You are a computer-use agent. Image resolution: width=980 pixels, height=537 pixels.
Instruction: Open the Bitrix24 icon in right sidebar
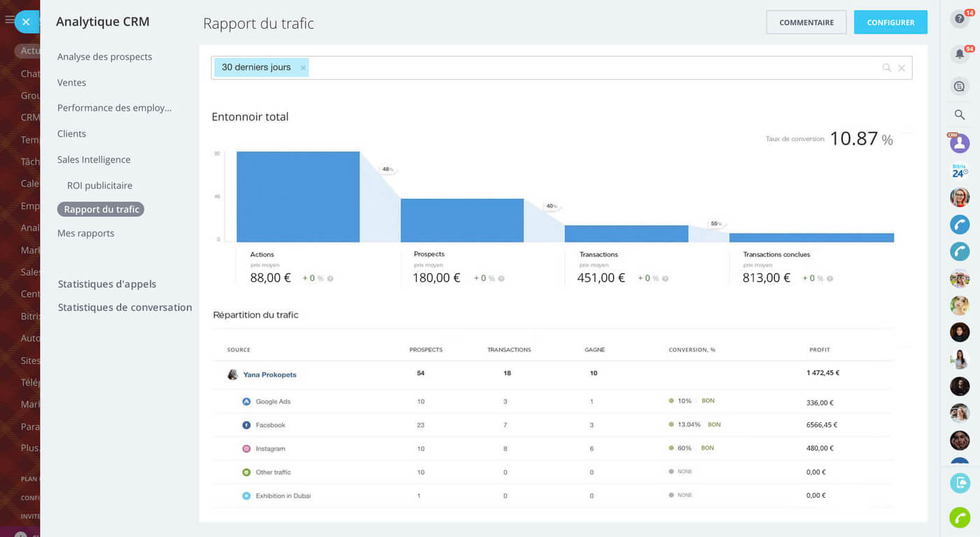click(x=959, y=171)
